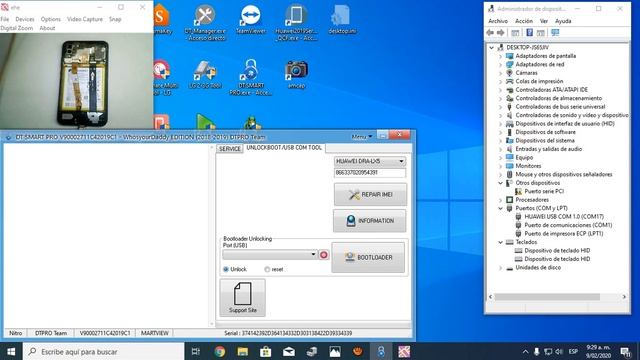
Task: Click the Support Site button
Action: pos(242,298)
